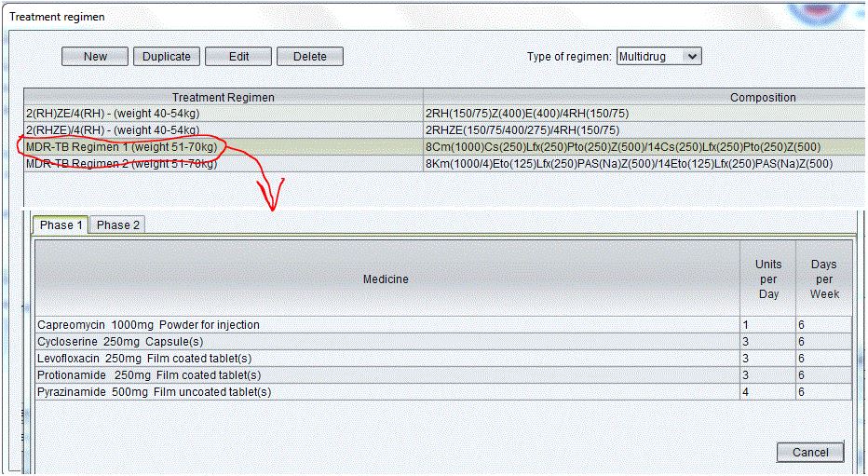Duplicate the selected treatment regimen

click(167, 57)
